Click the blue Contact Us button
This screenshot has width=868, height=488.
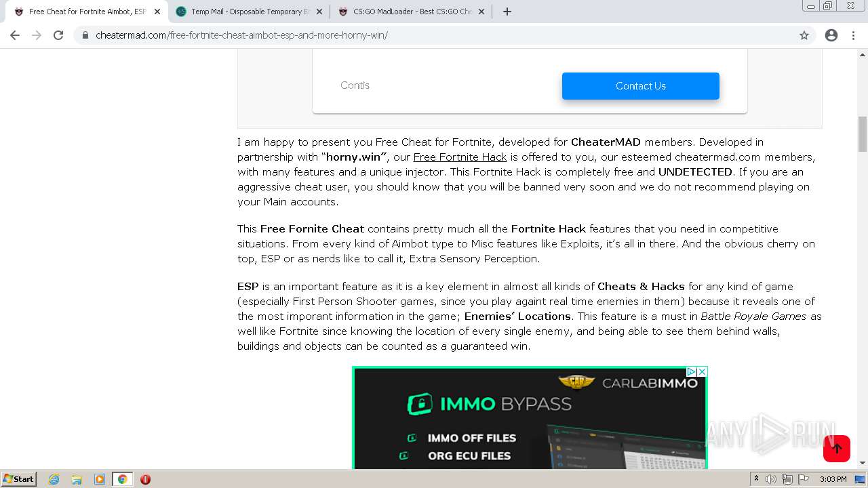[x=640, y=86]
